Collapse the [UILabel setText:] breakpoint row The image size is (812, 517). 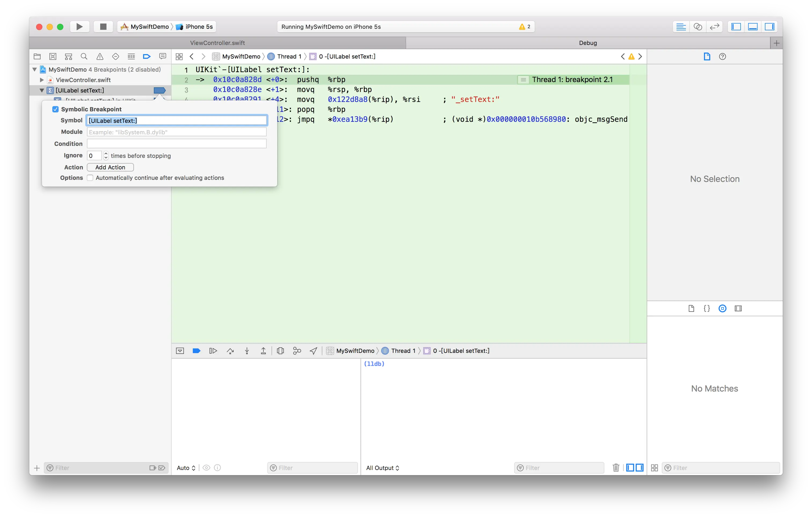pyautogui.click(x=42, y=90)
